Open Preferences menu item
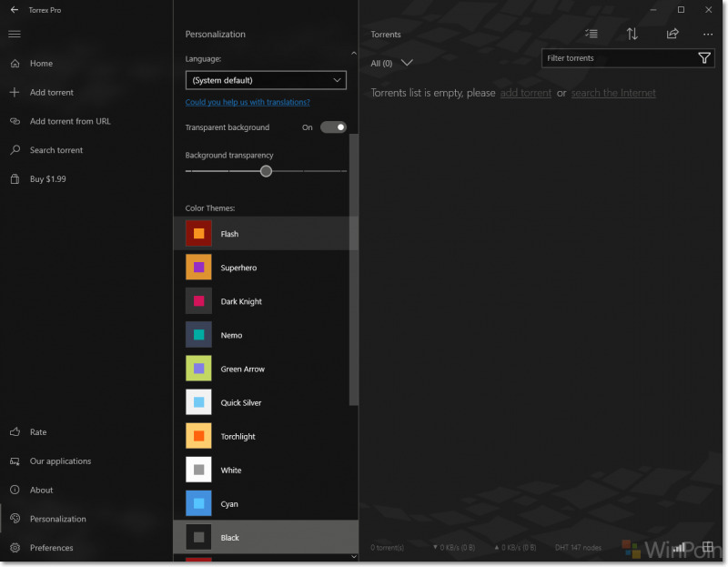The image size is (728, 567). [x=52, y=548]
